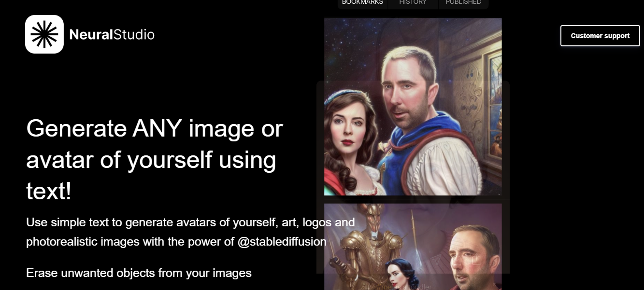Click the NeuralStudio wordmark text
The width and height of the screenshot is (644, 290).
[112, 35]
